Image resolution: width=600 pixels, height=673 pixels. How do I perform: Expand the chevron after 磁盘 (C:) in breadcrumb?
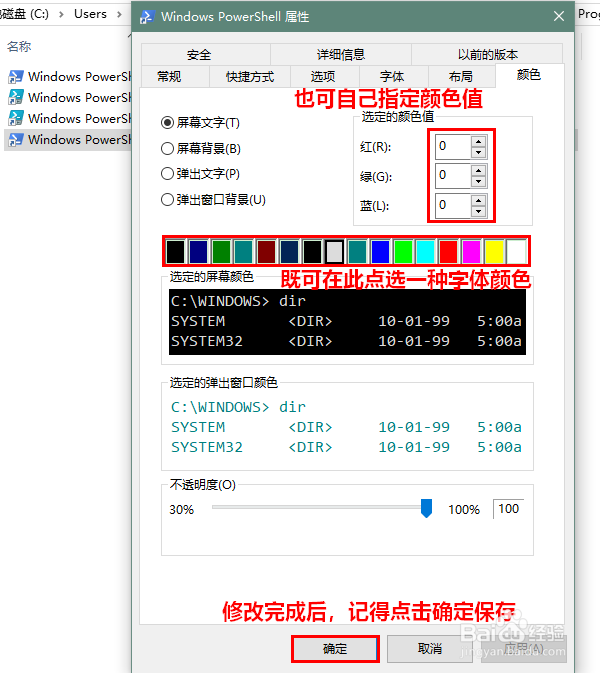click(x=61, y=14)
